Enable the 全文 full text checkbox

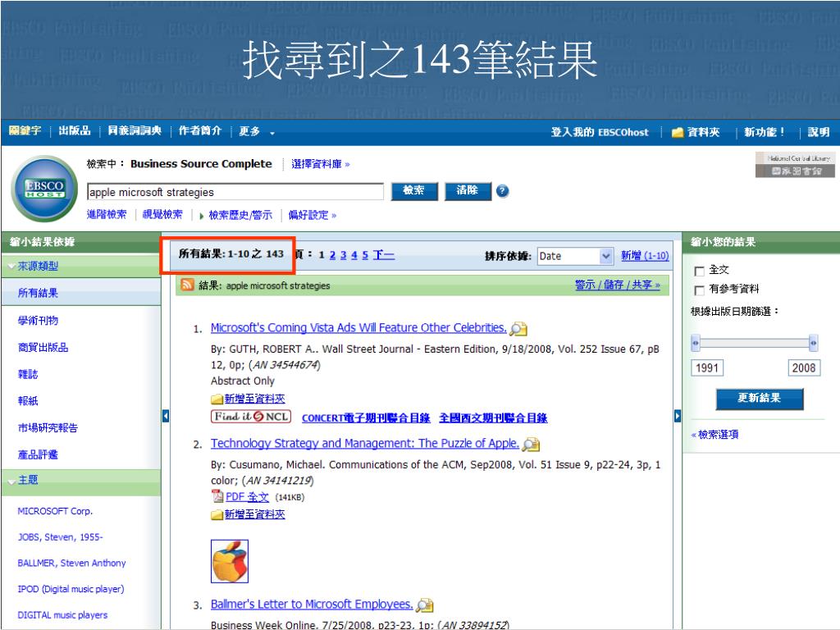pos(699,271)
